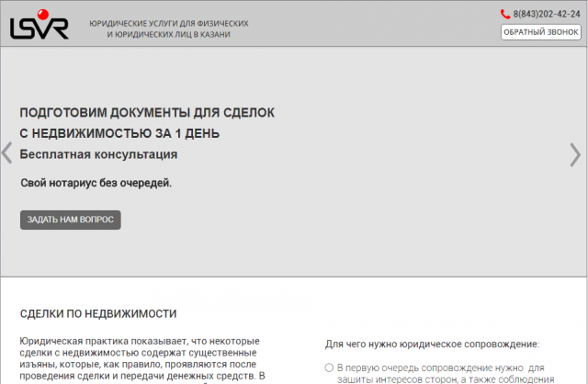
Task: Click the ОБРАТНЫЙ ЗВОНОК button
Action: (x=541, y=32)
